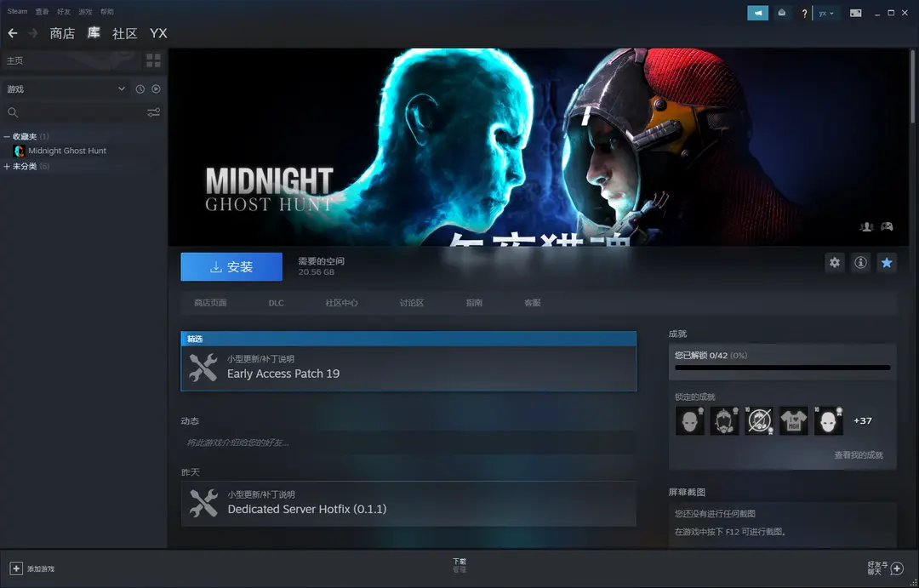Screen dimensions: 919x588
Task: Open the 查看 menu
Action: (42, 11)
